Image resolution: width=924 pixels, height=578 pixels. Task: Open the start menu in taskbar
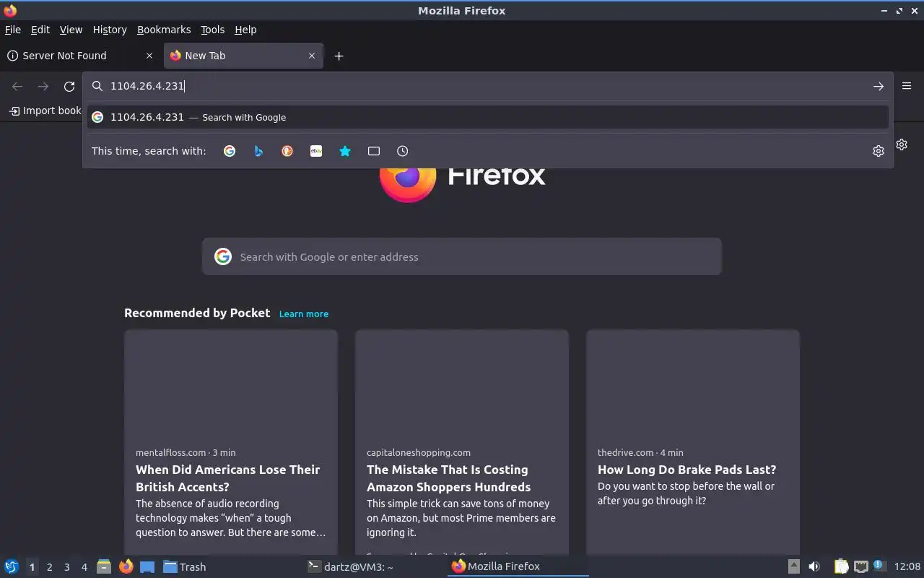tap(11, 566)
